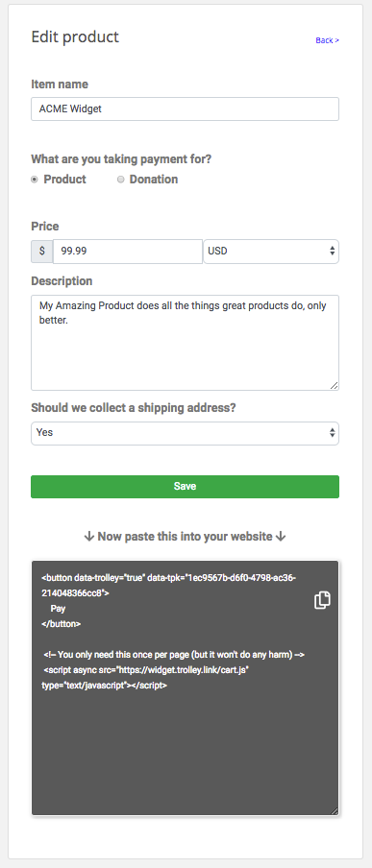Click the Donation label text
Image resolution: width=372 pixels, height=868 pixels.
pos(154,180)
